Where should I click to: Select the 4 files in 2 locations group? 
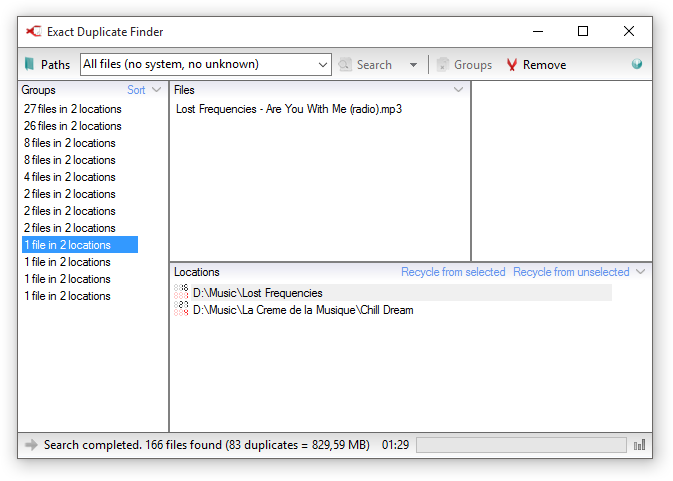(x=70, y=177)
